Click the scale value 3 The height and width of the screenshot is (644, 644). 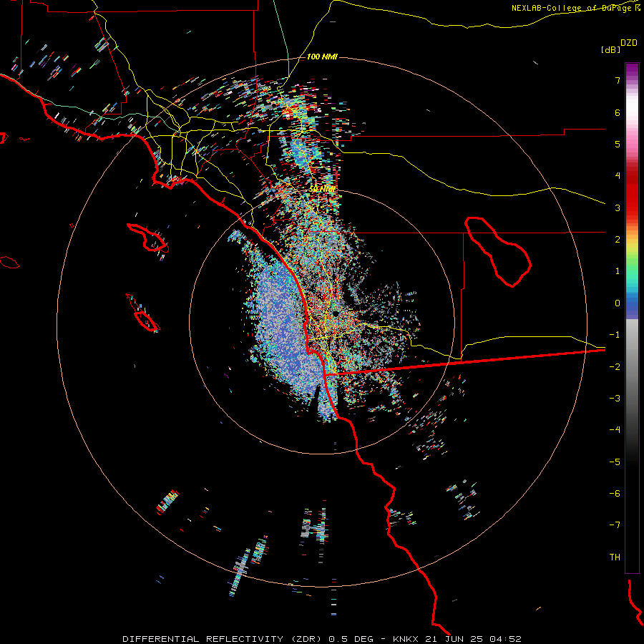point(618,208)
